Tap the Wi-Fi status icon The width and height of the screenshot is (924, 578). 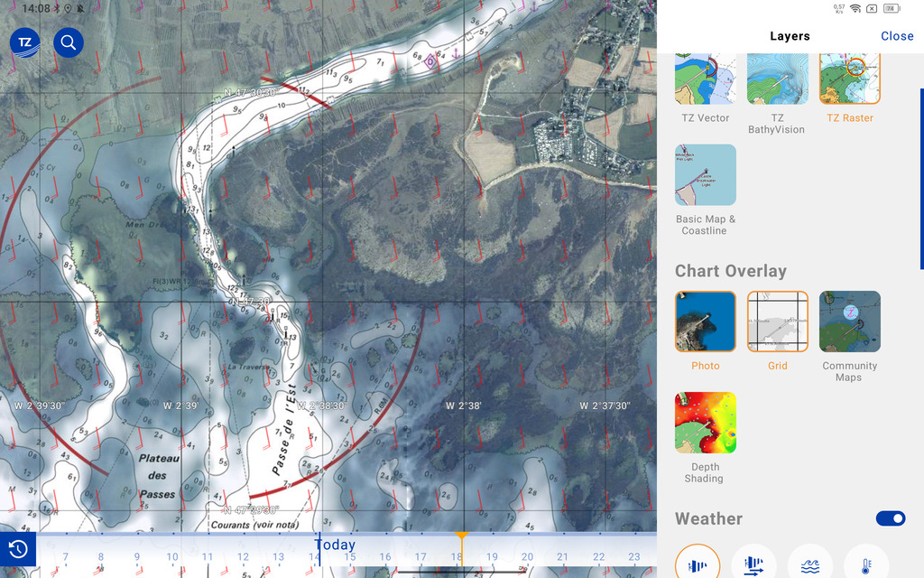[x=855, y=9]
